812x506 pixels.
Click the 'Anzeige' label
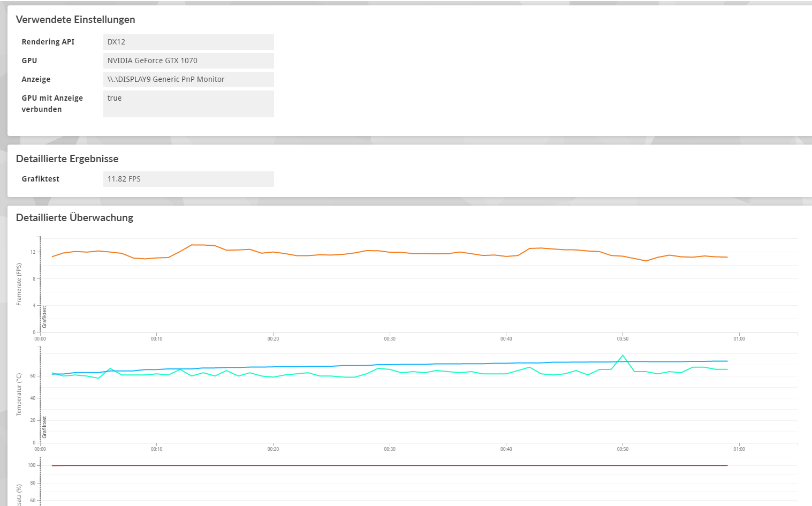pos(36,79)
